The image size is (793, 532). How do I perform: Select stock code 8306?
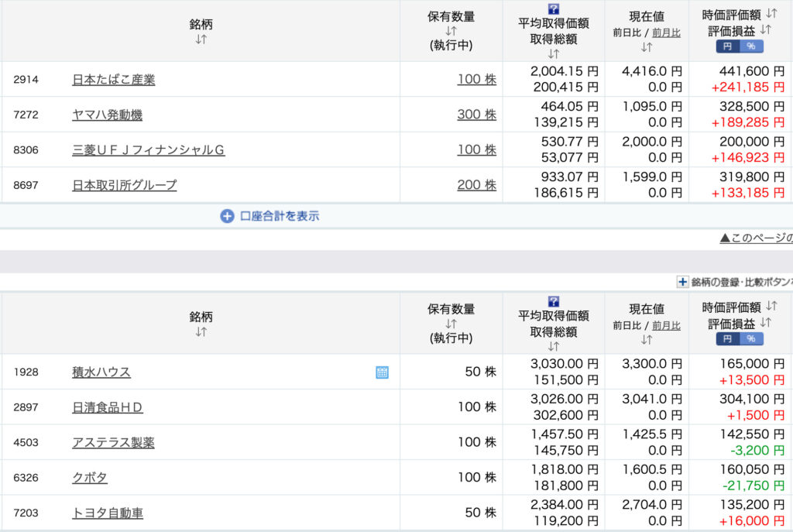point(26,149)
